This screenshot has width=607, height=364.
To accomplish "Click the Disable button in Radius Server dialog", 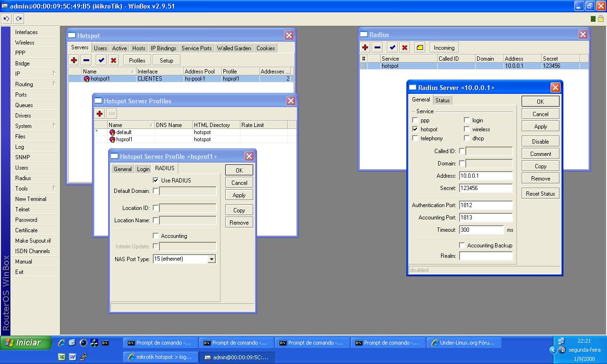I will click(540, 142).
